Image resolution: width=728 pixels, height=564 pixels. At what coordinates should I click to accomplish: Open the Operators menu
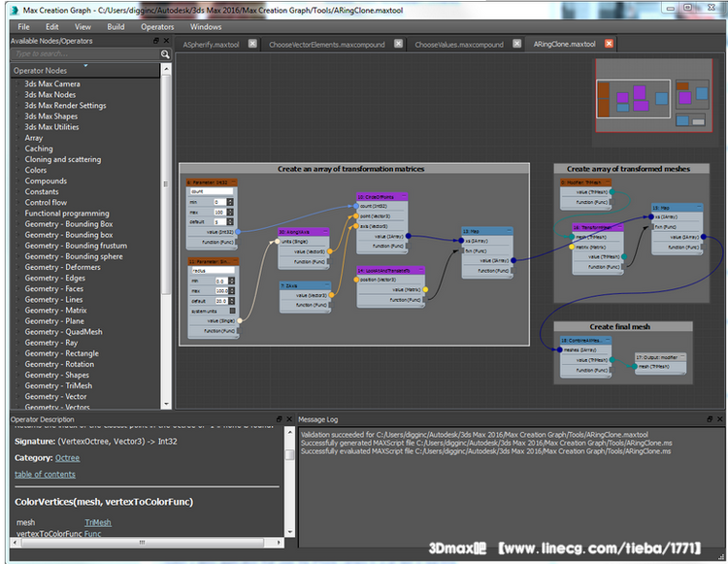coord(157,27)
